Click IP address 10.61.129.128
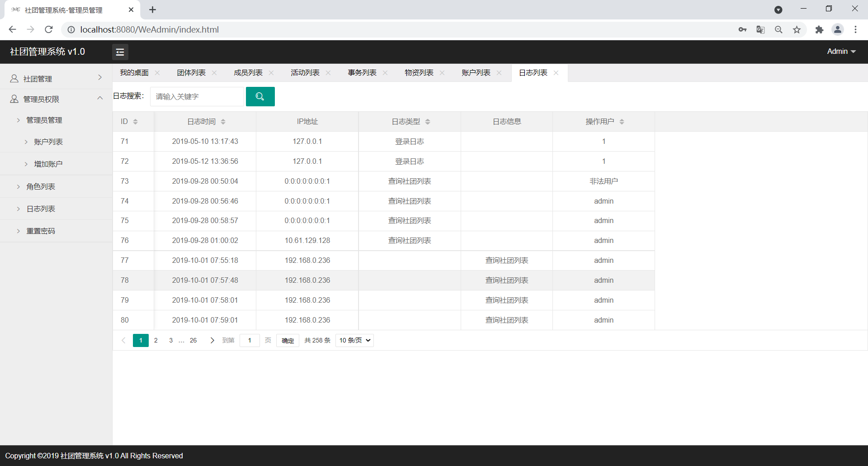This screenshot has width=868, height=466. click(x=307, y=241)
